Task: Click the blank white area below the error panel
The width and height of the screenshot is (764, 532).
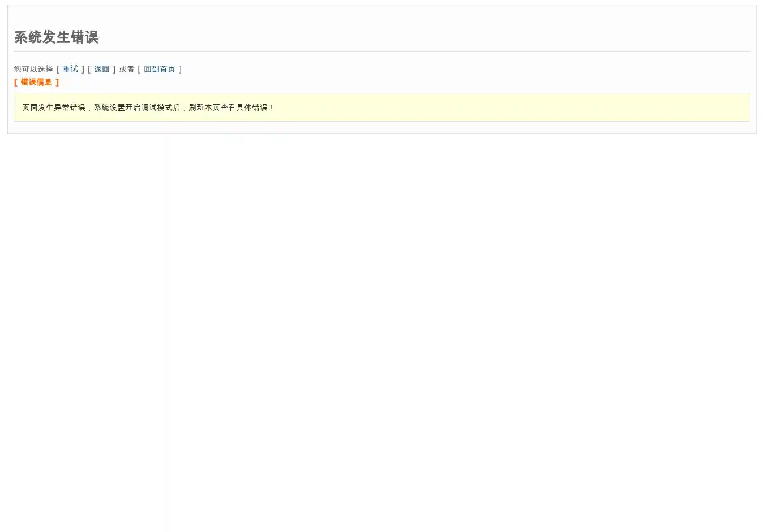Action: 382,328
